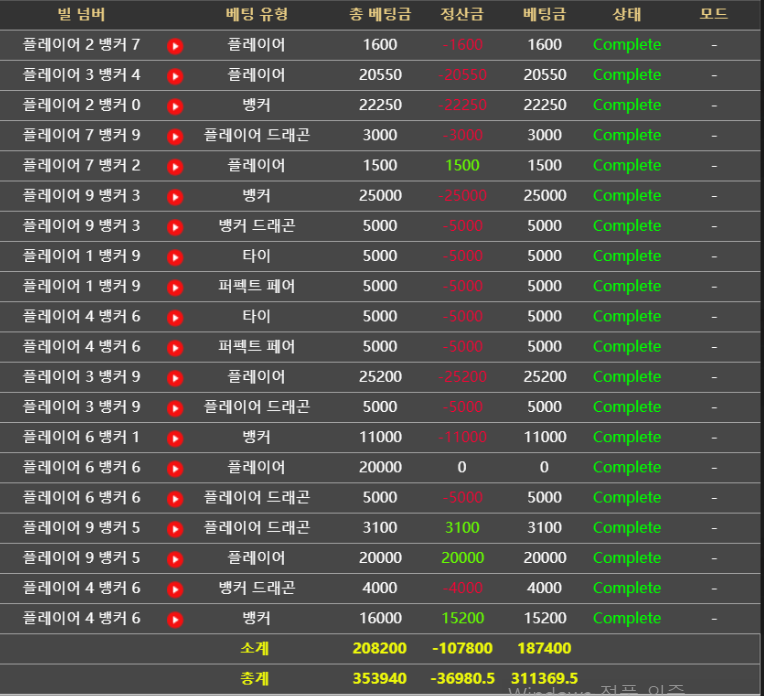
Task: Play the replay for 플레이어 2 뱅커 7
Action: point(175,46)
